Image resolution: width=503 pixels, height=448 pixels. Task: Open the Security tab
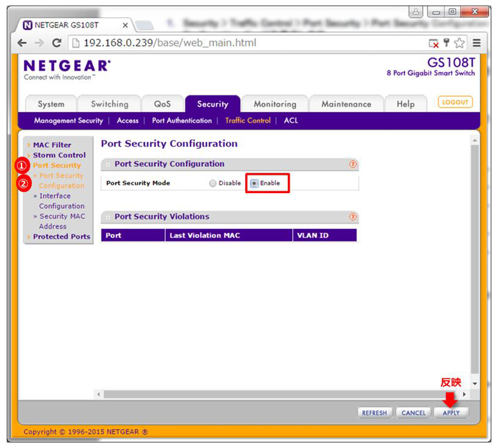coord(213,104)
